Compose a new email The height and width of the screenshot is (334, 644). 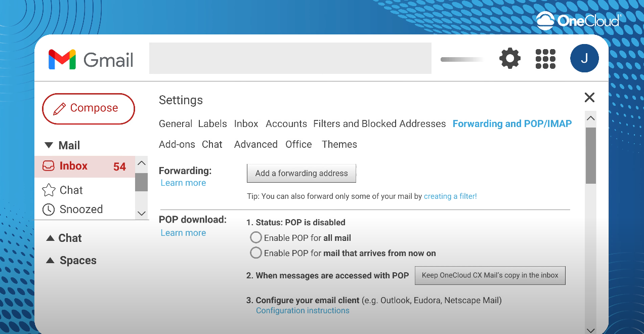pos(89,108)
